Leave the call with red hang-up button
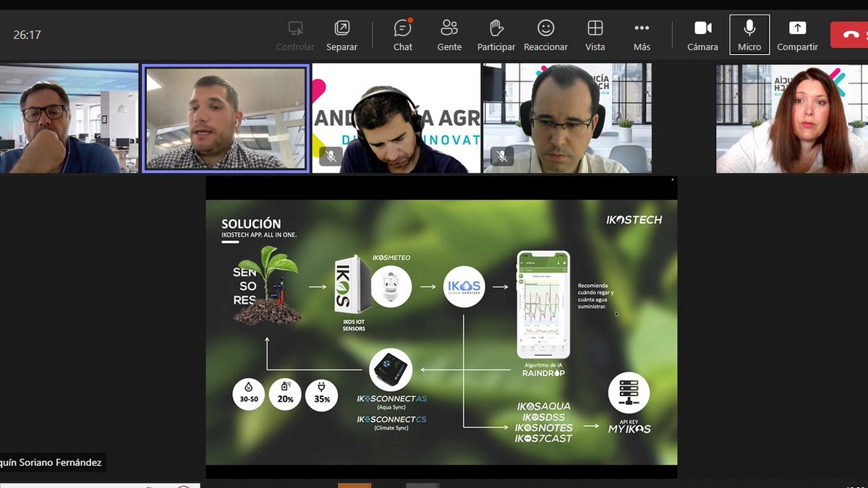This screenshot has width=868, height=488. pos(849,35)
